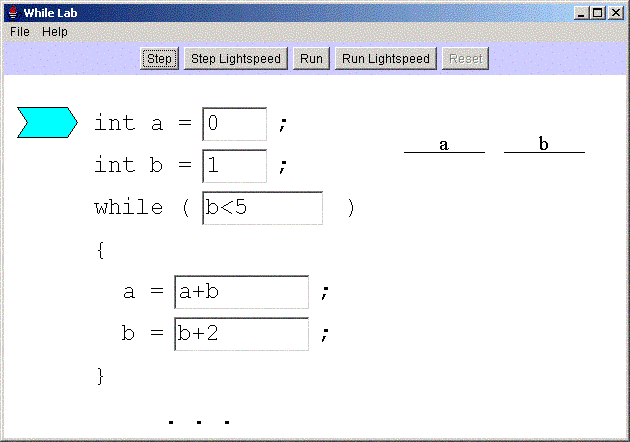Focus the int b initial value field
This screenshot has height=442, width=630.
(x=235, y=166)
